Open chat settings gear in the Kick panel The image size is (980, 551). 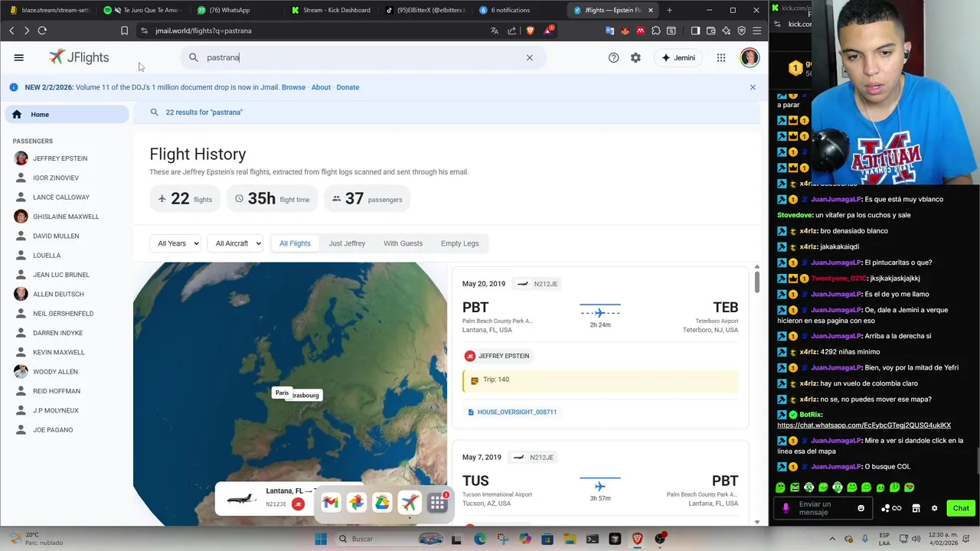pyautogui.click(x=934, y=508)
